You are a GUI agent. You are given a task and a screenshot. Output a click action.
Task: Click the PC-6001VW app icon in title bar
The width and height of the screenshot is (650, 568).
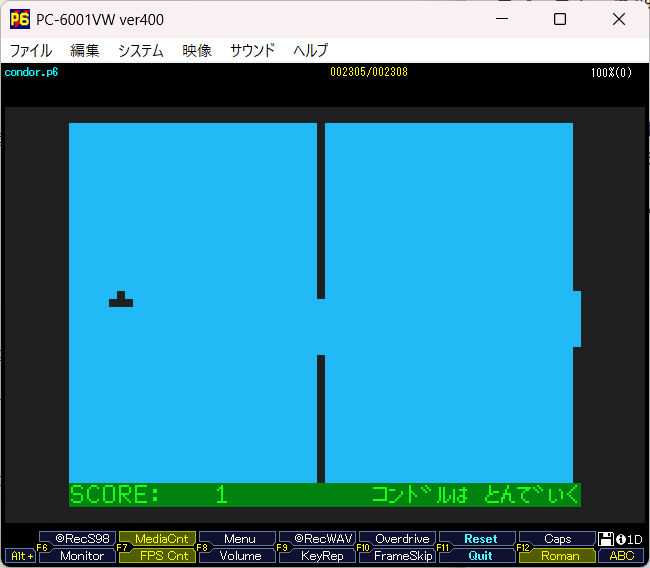click(x=19, y=19)
